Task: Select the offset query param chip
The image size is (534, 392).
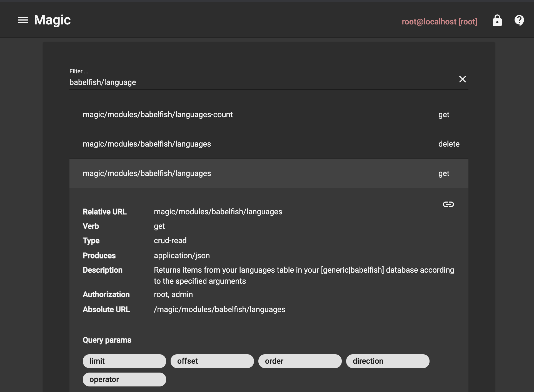Action: (x=212, y=361)
